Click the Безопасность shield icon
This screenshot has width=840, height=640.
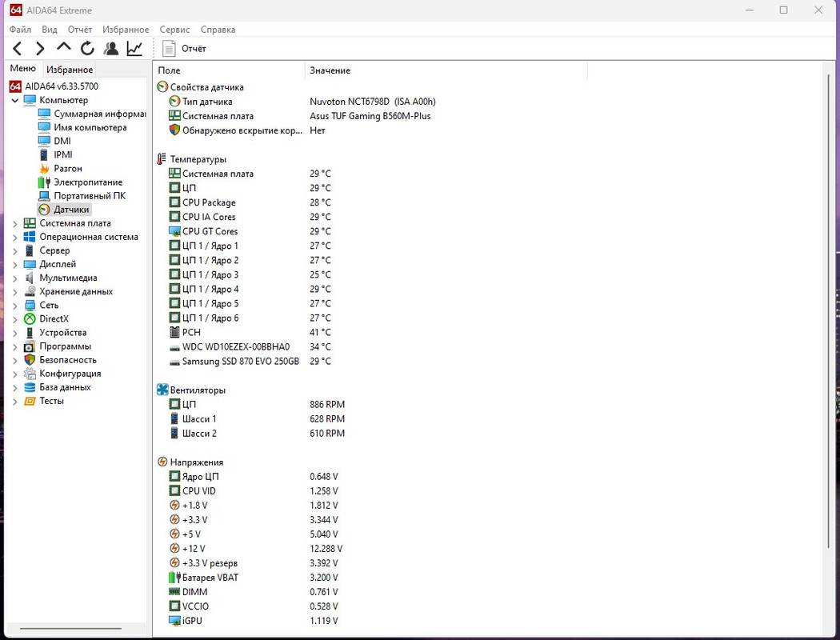30,360
